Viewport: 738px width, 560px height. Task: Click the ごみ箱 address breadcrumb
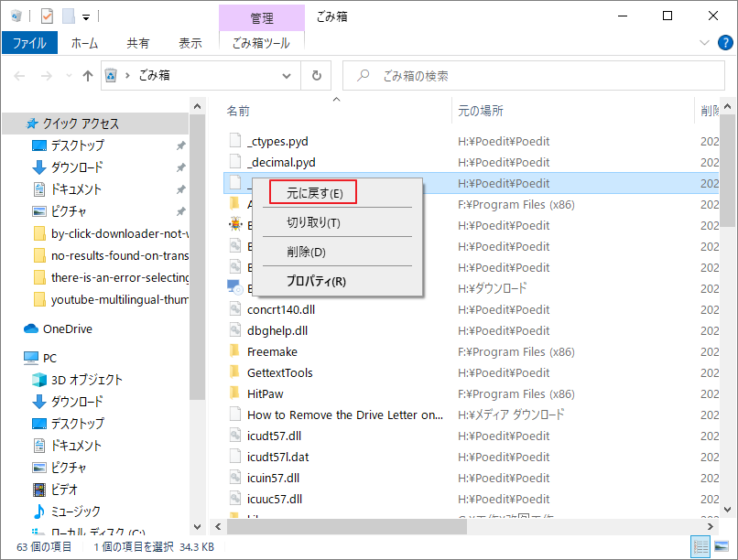coord(155,75)
